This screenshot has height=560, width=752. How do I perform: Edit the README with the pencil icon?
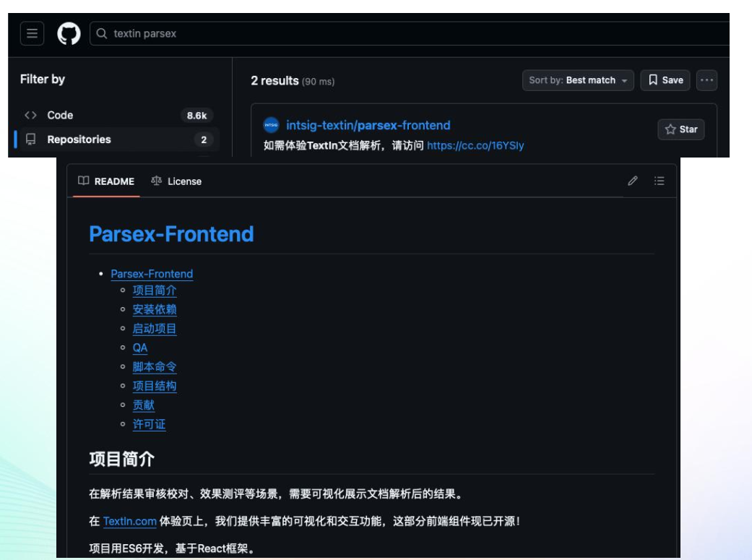click(633, 181)
